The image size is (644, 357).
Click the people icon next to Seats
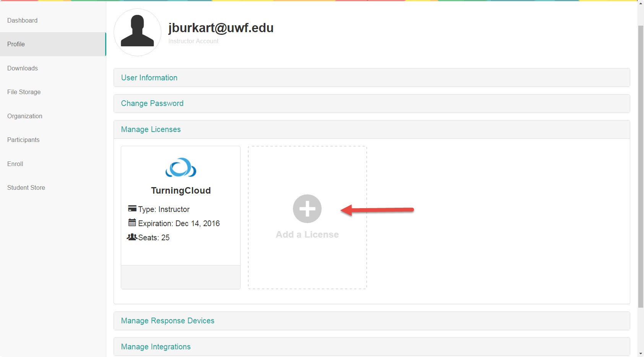click(132, 237)
